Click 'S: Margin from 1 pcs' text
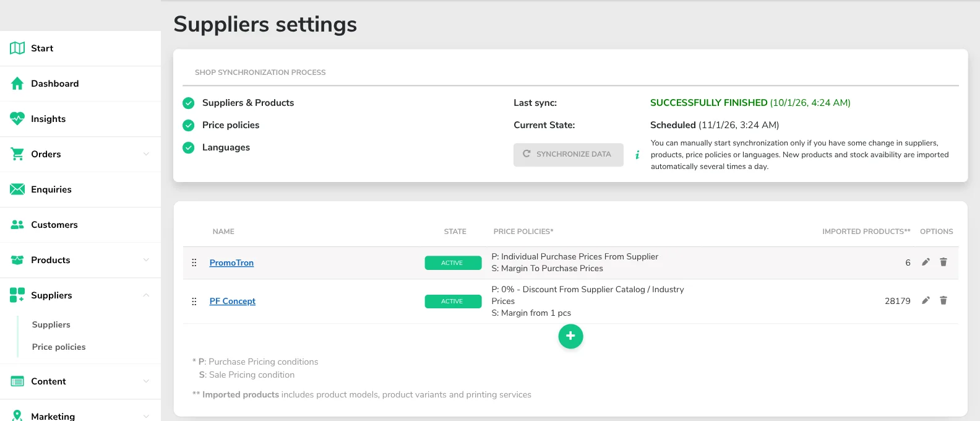 point(531,313)
